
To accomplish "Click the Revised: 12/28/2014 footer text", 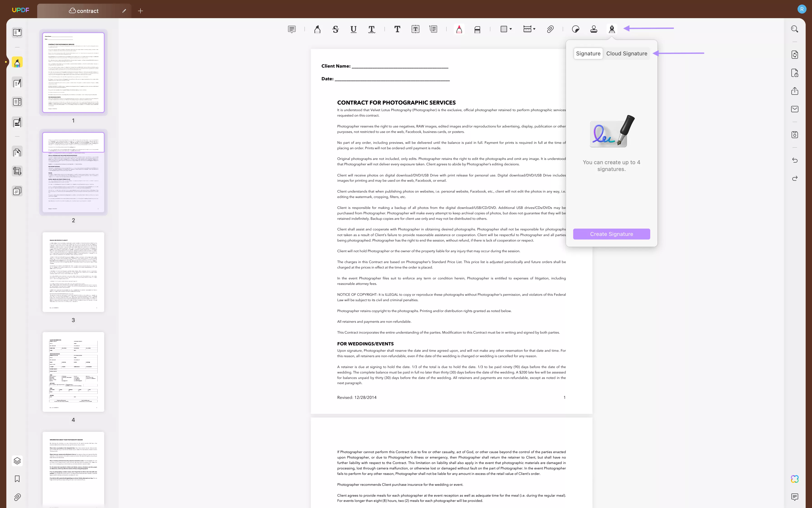I will point(357,397).
